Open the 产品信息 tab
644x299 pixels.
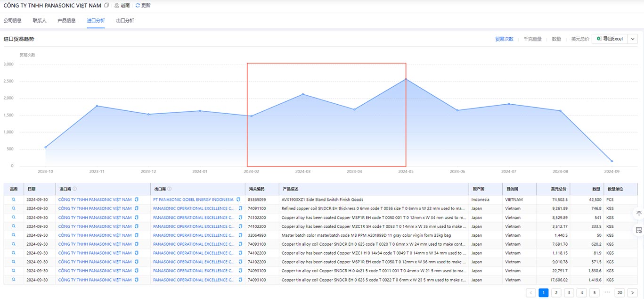click(x=66, y=20)
